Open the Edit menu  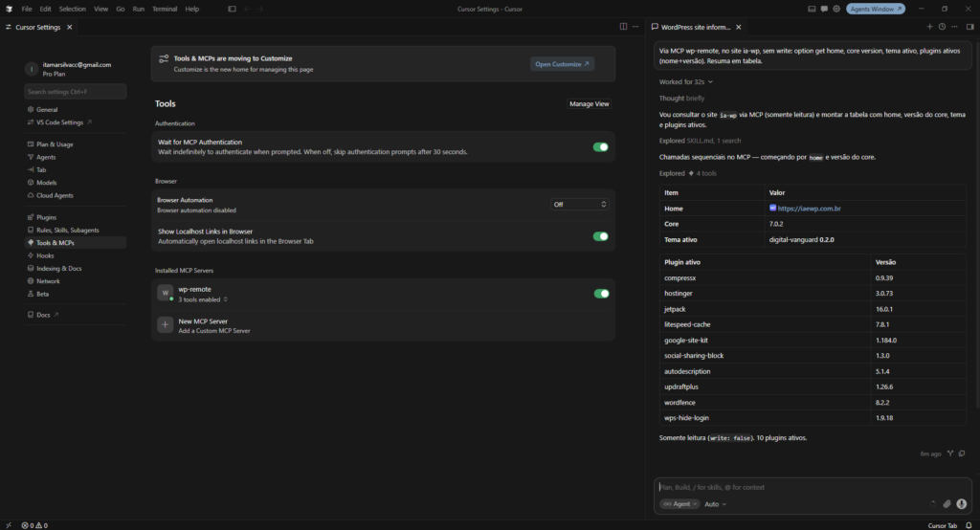pyautogui.click(x=46, y=9)
